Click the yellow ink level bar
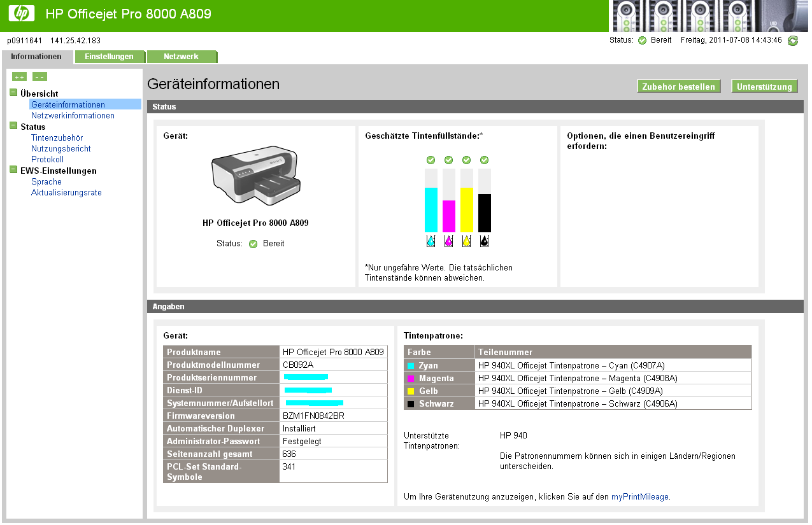 point(467,200)
